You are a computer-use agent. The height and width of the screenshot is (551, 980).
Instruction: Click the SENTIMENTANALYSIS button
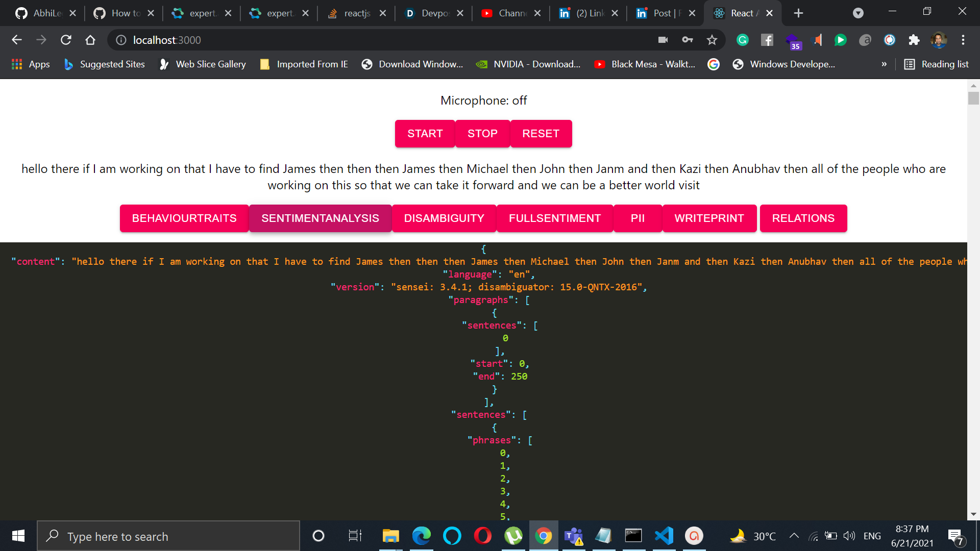[x=320, y=218]
